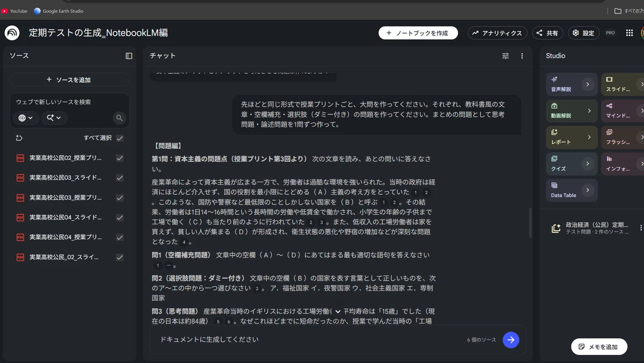The image size is (644, 363).
Task: Click citation marker 5 after 現在の日本は約84歳
Action: pos(218,322)
